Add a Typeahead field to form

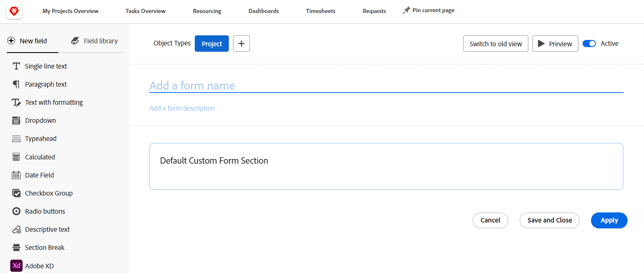tap(40, 138)
